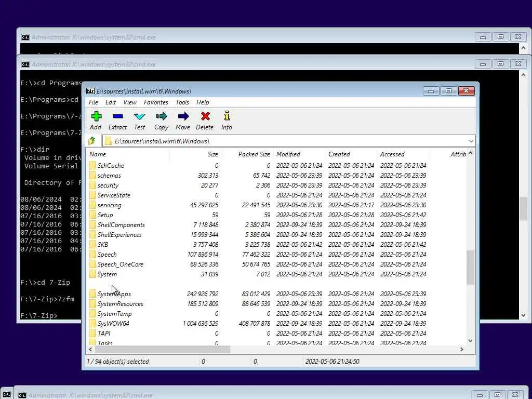Image resolution: width=532 pixels, height=399 pixels.
Task: Open the File menu
Action: tap(94, 102)
